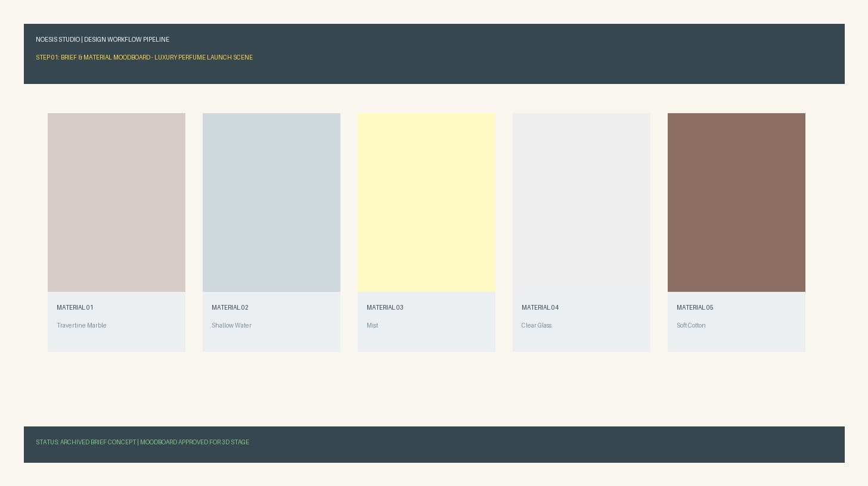This screenshot has width=868, height=486.
Task: Select the Clear Glass color swatch
Action: 581,202
